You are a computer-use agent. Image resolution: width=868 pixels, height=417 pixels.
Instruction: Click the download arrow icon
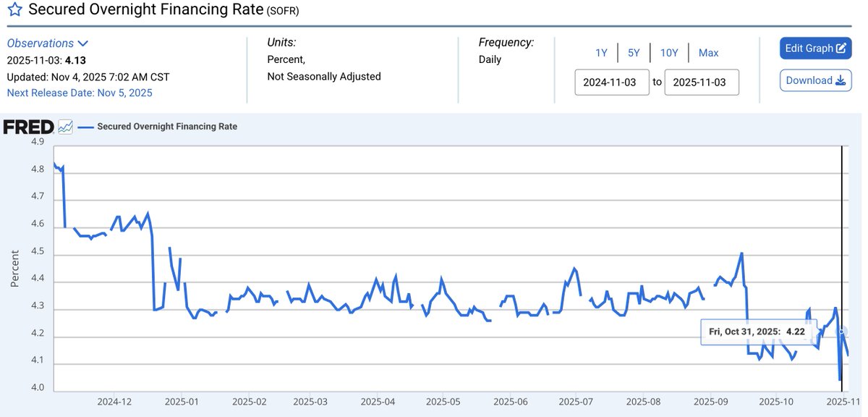pos(841,80)
